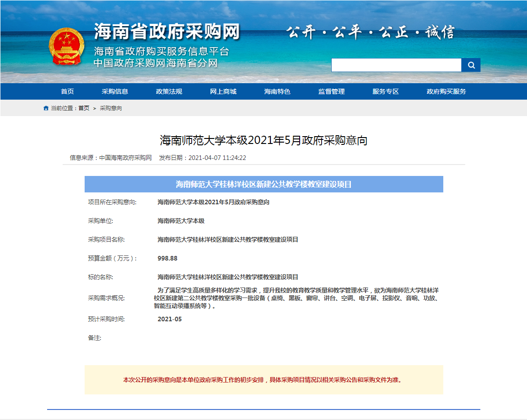Focus the site search input field
The width and height of the screenshot is (527, 420).
tap(396, 65)
